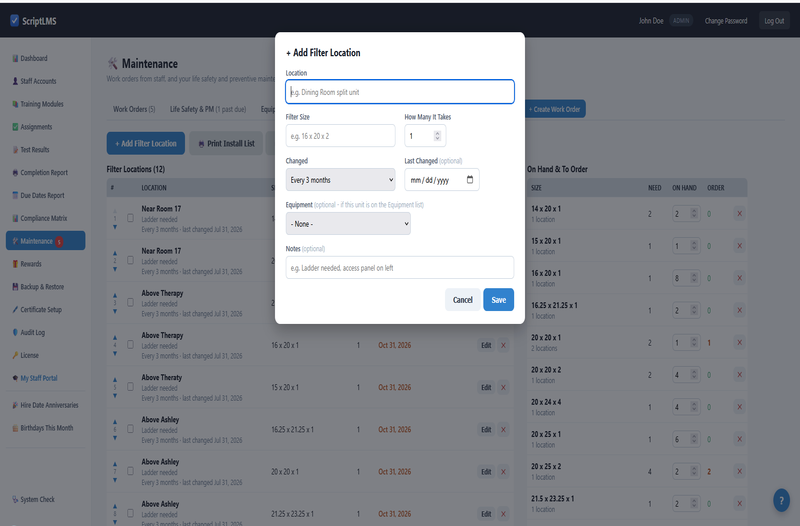Delete the 20 x 25 x 2 stock row
The height and width of the screenshot is (526, 800).
click(x=739, y=471)
